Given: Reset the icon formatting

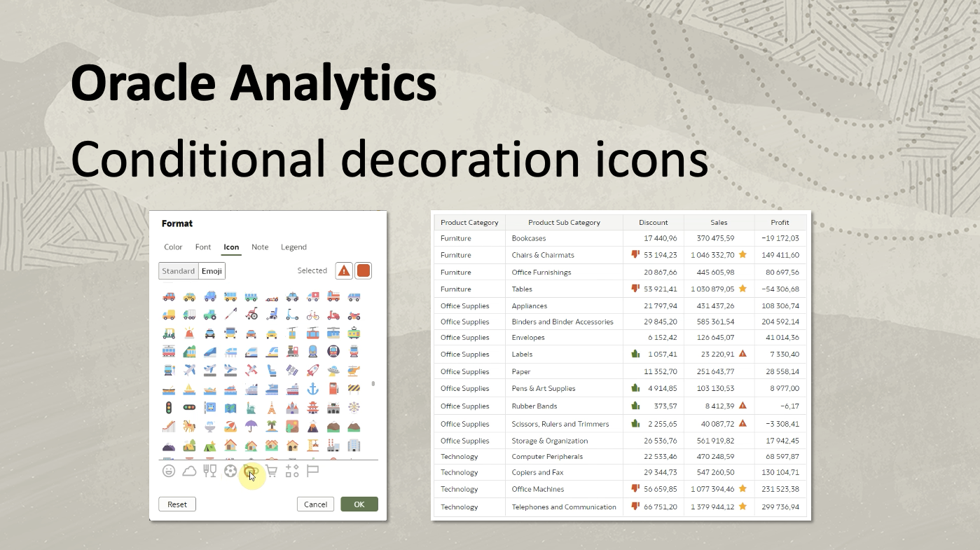Looking at the screenshot, I should (x=177, y=504).
